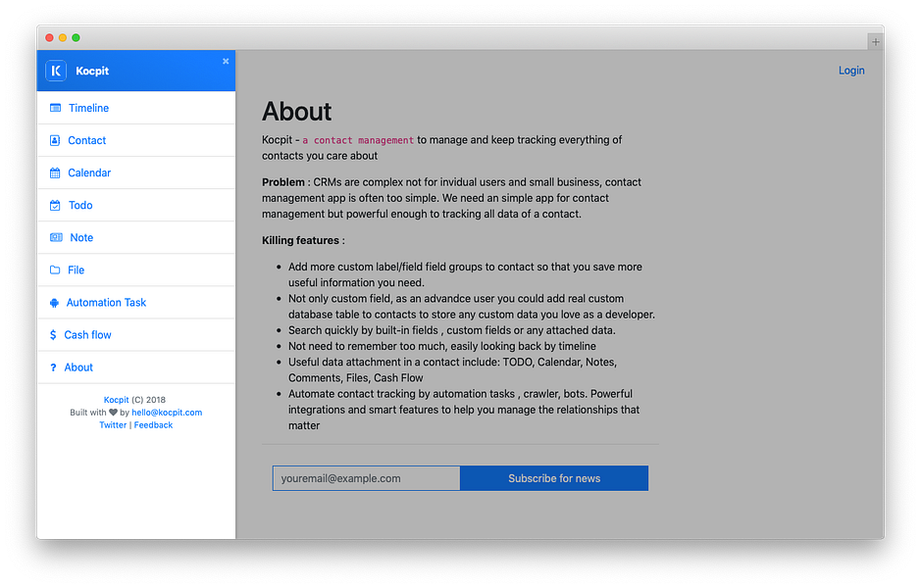Click the Note icon in sidebar
This screenshot has width=921, height=588.
pos(56,238)
